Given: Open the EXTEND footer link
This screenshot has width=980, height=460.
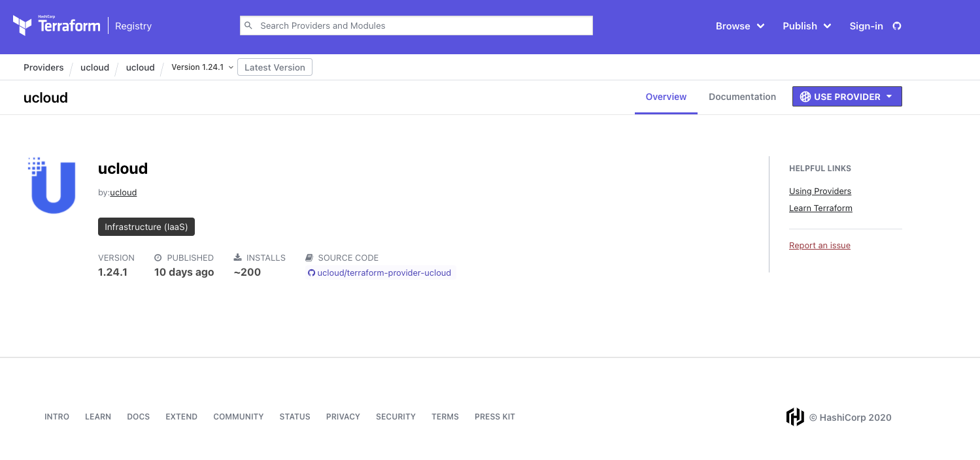Looking at the screenshot, I should click(182, 417).
